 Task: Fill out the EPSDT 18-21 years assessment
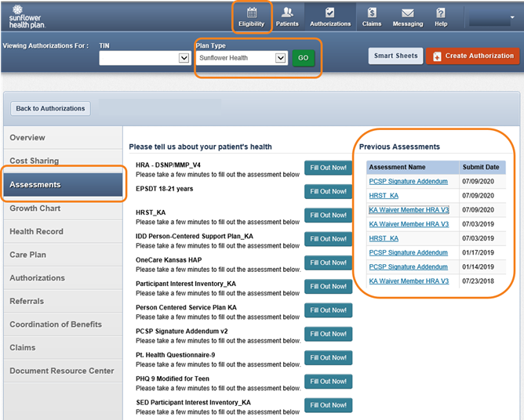(x=328, y=191)
